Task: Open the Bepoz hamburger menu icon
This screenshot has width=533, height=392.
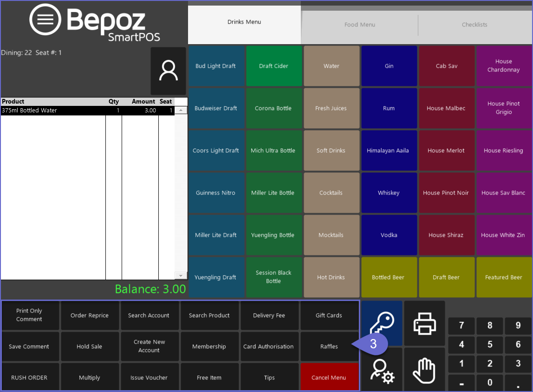Action: point(45,20)
